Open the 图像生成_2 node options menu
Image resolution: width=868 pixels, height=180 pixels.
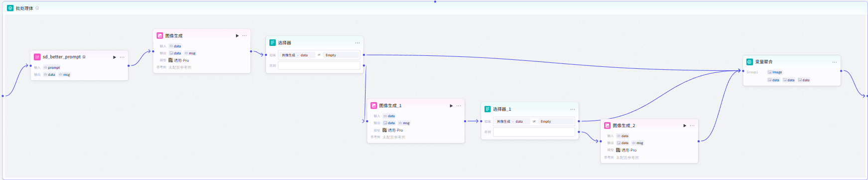(692, 125)
